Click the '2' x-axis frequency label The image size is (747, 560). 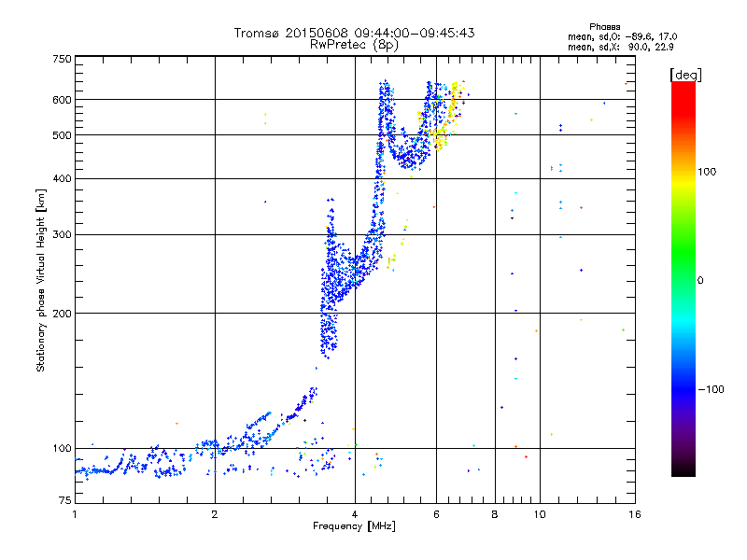click(215, 514)
